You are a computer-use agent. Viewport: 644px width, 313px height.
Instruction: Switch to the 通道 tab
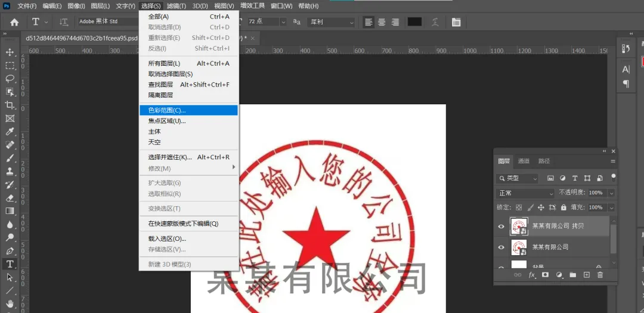coord(524,161)
